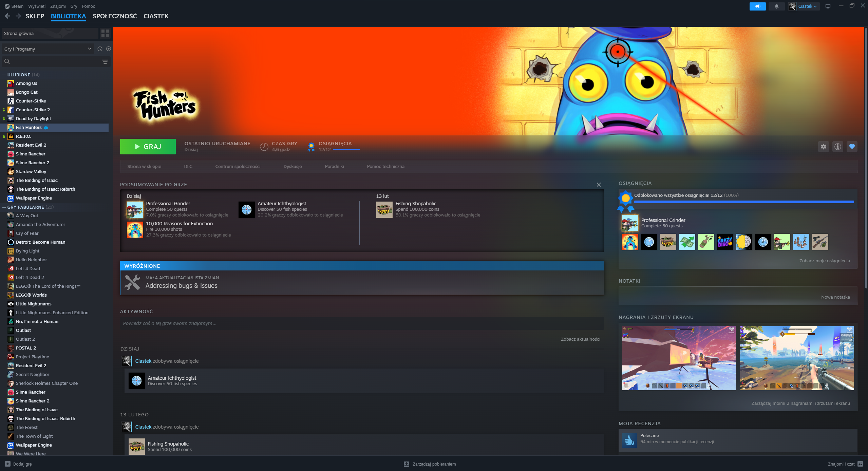Open the first snowy gameplay screenshot thumbnail
868x471 pixels.
point(679,358)
